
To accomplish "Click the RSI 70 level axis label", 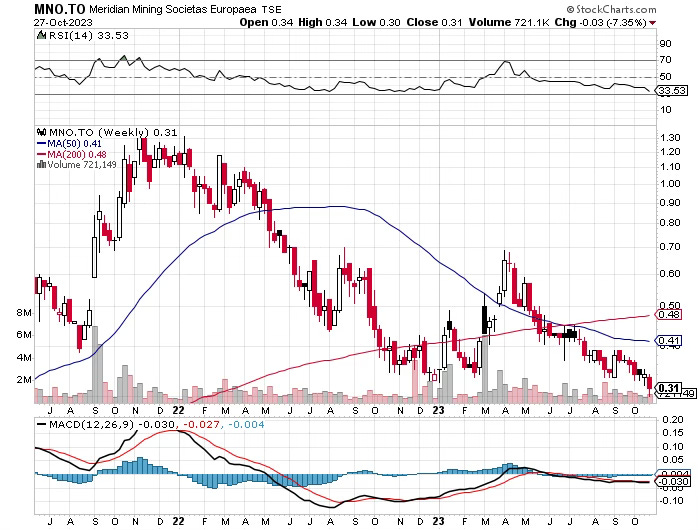I will [665, 60].
